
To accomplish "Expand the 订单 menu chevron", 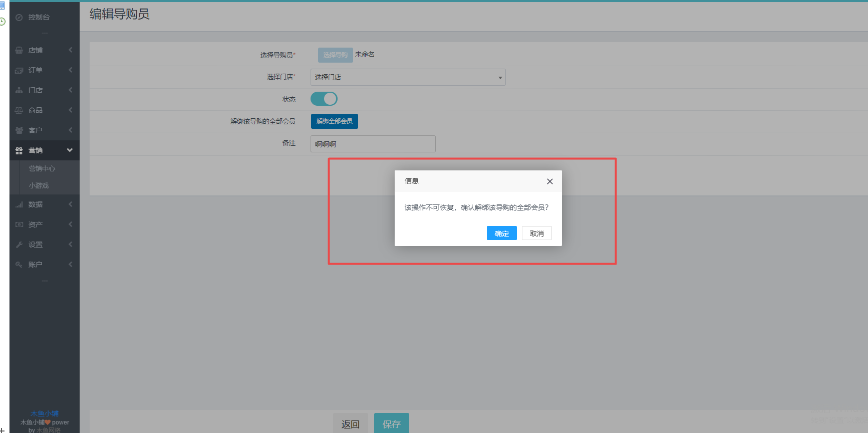I will click(70, 70).
